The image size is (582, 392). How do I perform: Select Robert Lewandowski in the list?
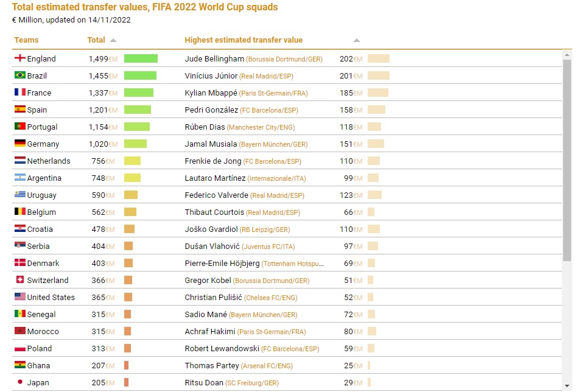click(x=222, y=349)
